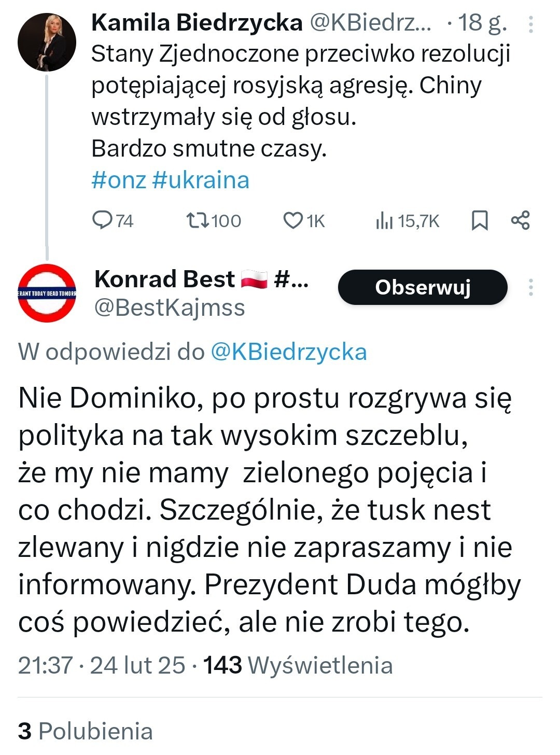Click the retweet icon showing 100
The width and height of the screenshot is (560, 755).
(198, 220)
